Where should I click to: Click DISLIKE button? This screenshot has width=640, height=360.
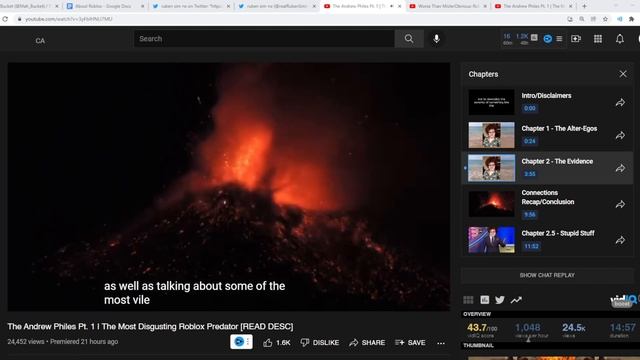pos(320,343)
